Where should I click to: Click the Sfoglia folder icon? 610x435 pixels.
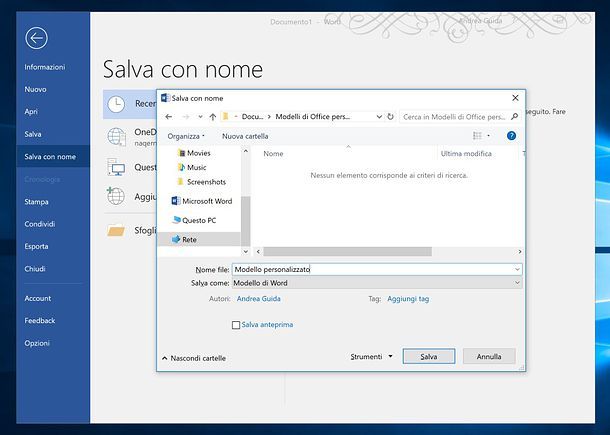point(116,230)
